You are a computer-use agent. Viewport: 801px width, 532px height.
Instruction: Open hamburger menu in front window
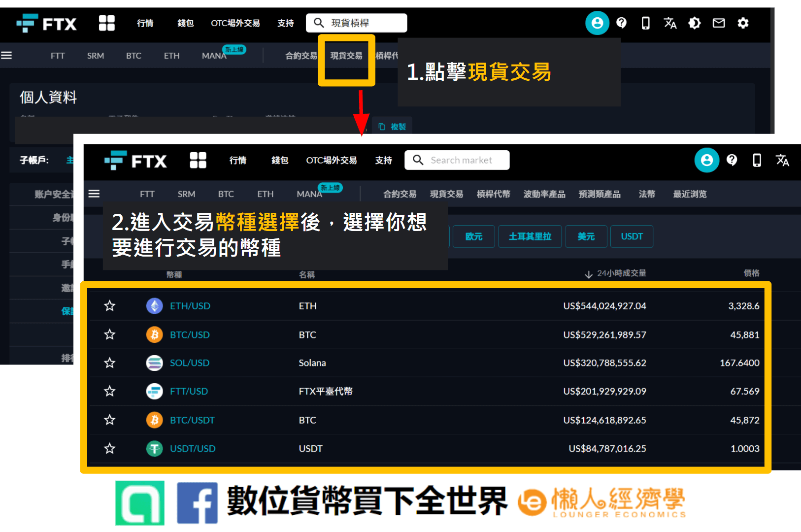(x=94, y=194)
